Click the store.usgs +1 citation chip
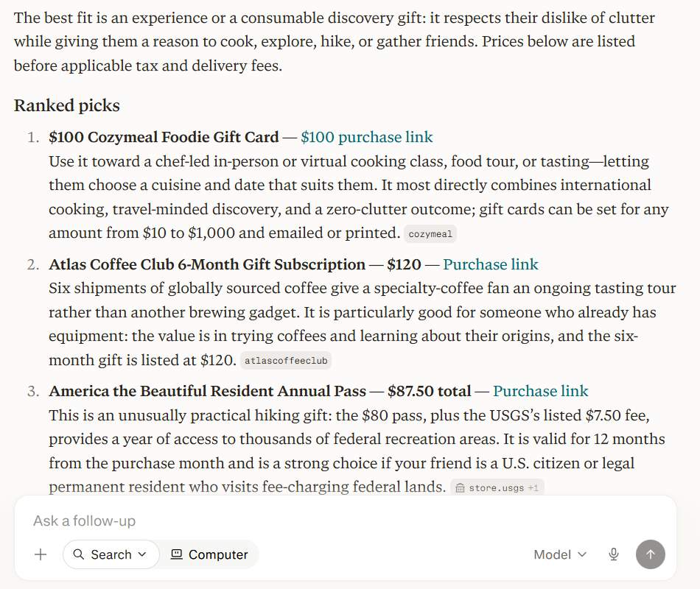The width and height of the screenshot is (700, 589). (x=497, y=487)
